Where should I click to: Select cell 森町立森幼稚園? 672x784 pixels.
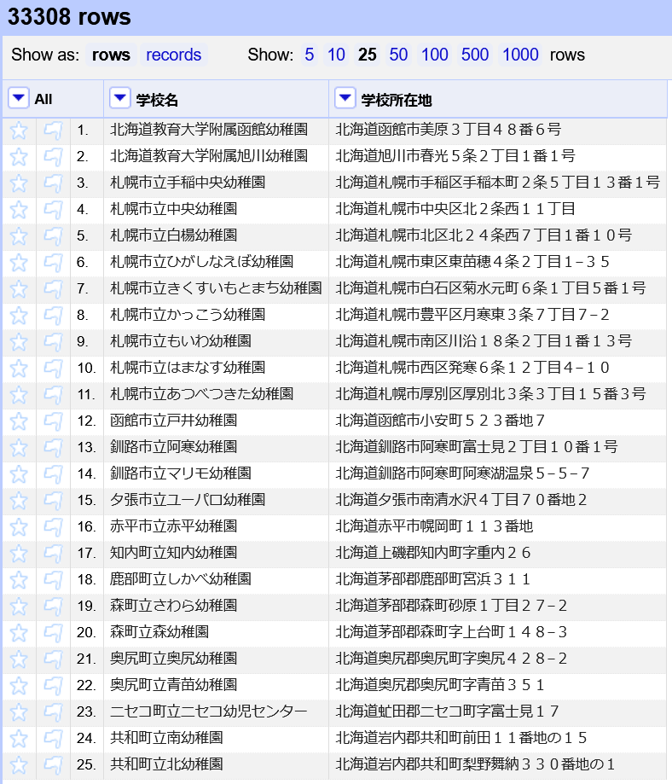point(216,634)
